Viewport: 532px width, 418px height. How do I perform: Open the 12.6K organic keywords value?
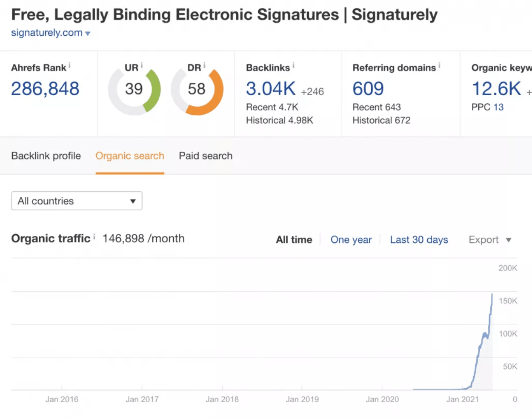[496, 89]
